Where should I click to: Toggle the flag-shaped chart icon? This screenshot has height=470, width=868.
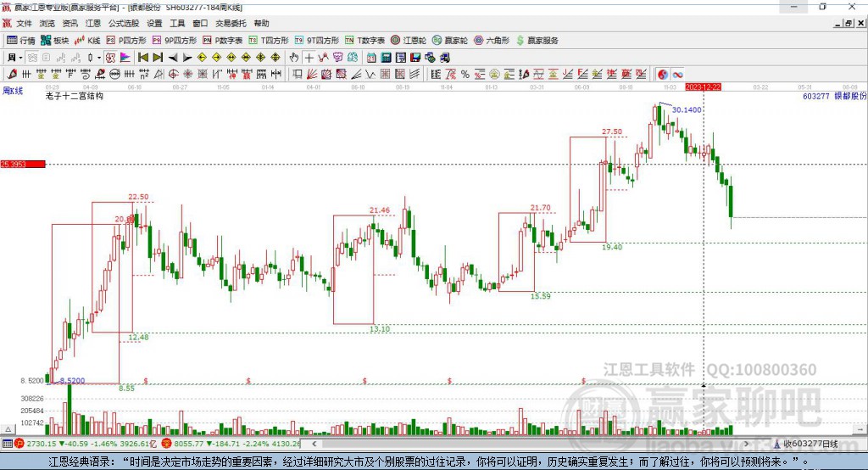tap(125, 58)
